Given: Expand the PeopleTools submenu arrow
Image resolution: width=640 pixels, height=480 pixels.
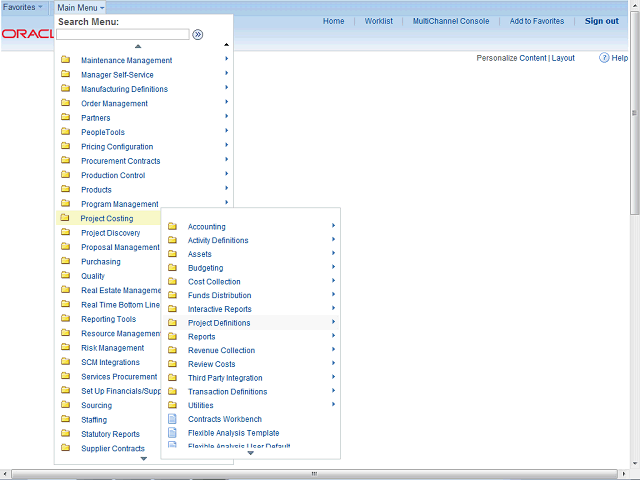Looking at the screenshot, I should pyautogui.click(x=226, y=132).
